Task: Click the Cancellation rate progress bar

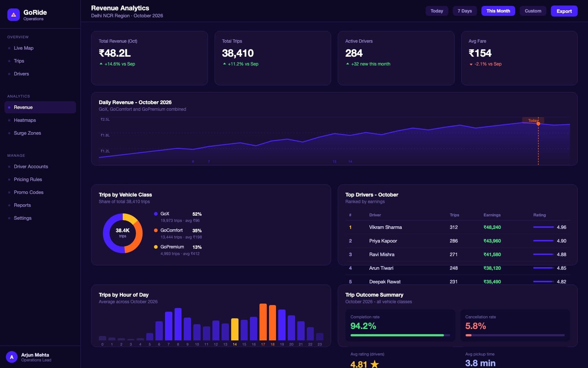Action: coord(515,335)
